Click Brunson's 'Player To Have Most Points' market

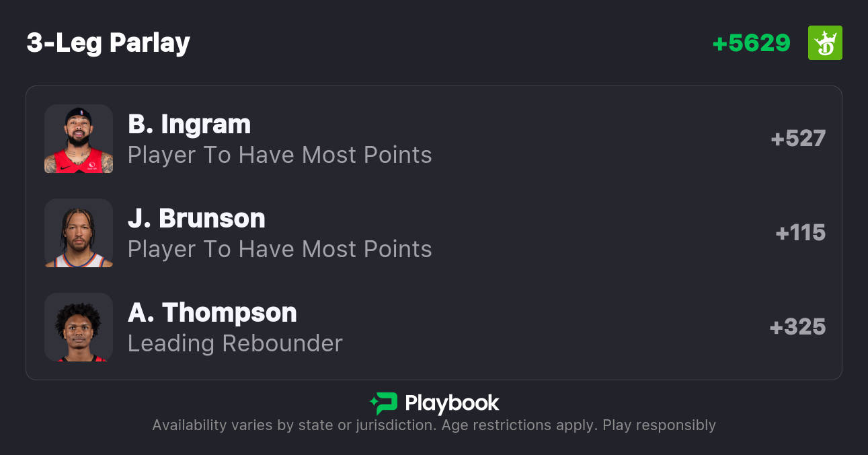click(280, 249)
